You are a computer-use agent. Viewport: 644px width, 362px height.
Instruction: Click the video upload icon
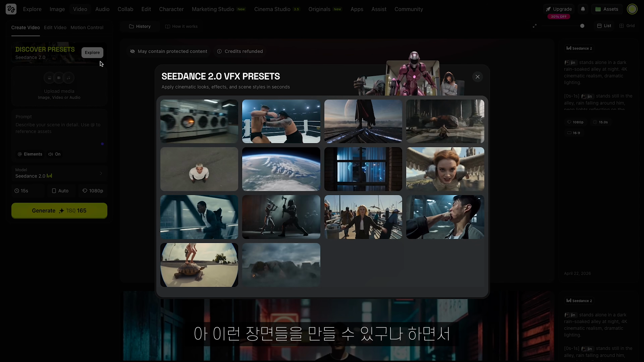59,78
